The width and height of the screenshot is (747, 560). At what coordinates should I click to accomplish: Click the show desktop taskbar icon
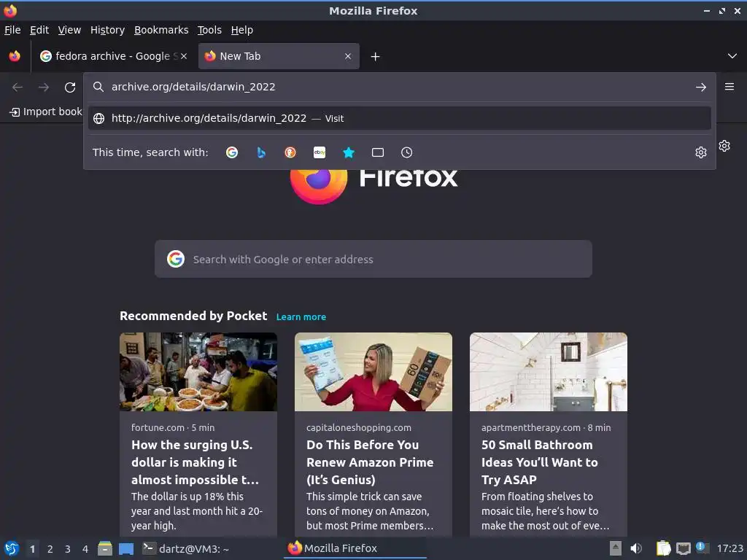click(126, 549)
